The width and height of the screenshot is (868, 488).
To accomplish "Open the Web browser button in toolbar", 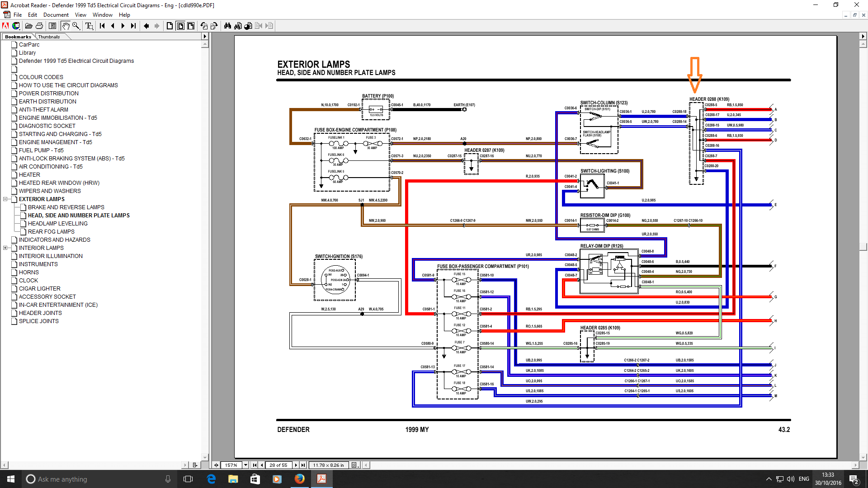I will pyautogui.click(x=16, y=26).
